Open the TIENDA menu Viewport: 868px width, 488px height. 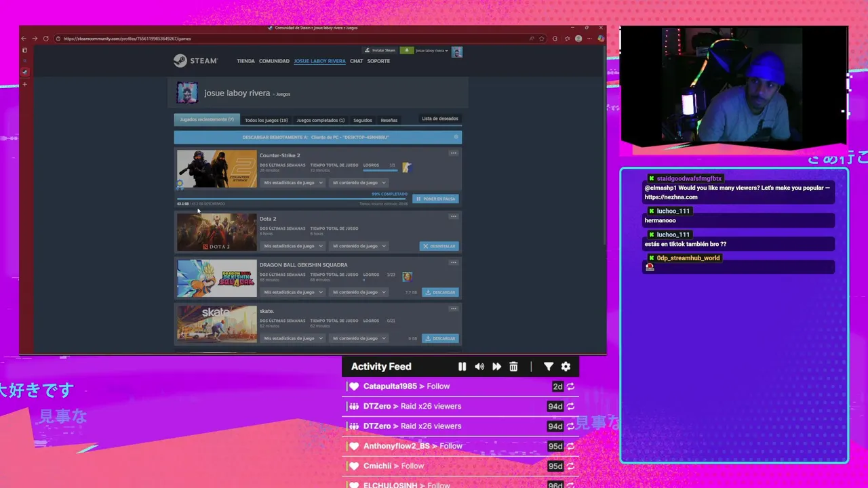coord(245,61)
